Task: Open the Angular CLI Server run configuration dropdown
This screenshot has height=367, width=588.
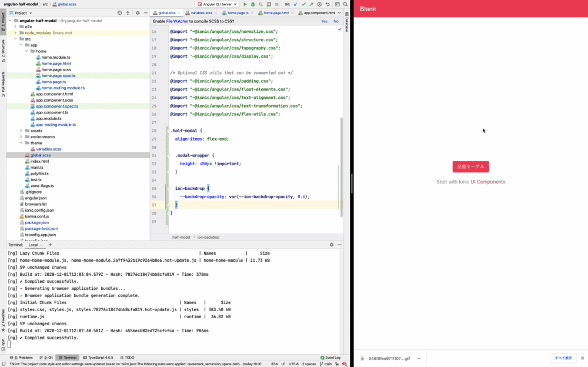Action: [x=217, y=5]
